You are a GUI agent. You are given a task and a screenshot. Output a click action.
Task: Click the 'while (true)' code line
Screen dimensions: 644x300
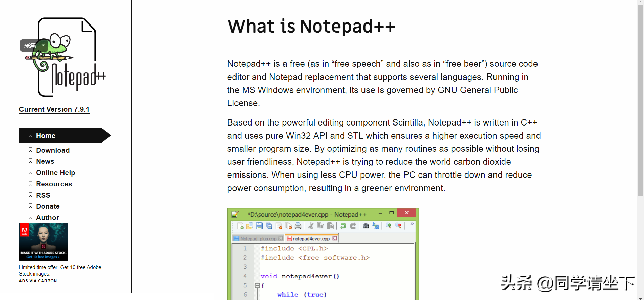(302, 295)
